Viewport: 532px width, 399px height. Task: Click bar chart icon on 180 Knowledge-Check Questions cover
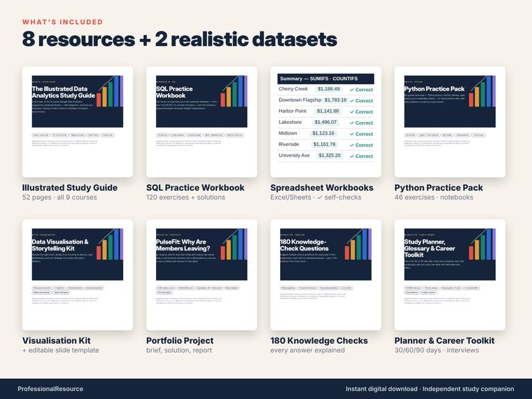(x=358, y=244)
